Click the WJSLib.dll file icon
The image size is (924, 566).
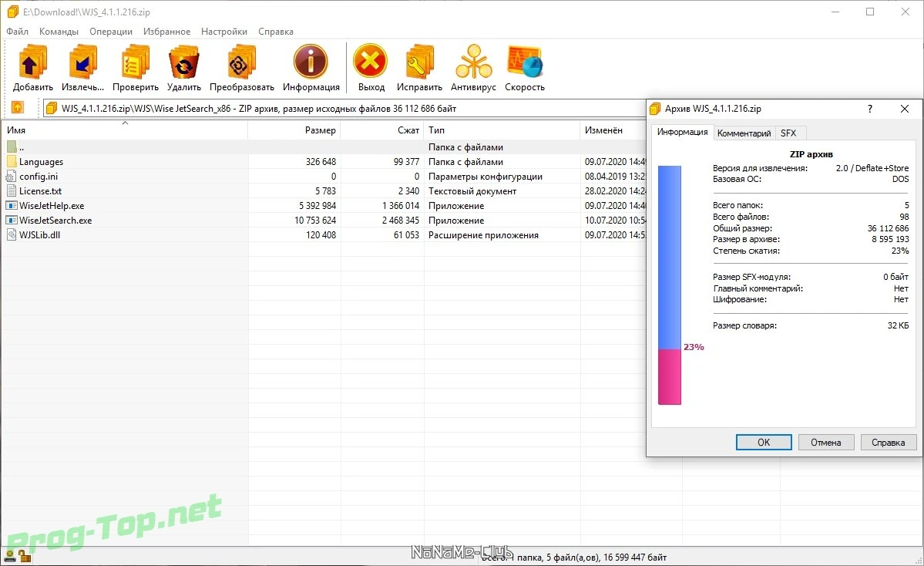[x=12, y=234]
